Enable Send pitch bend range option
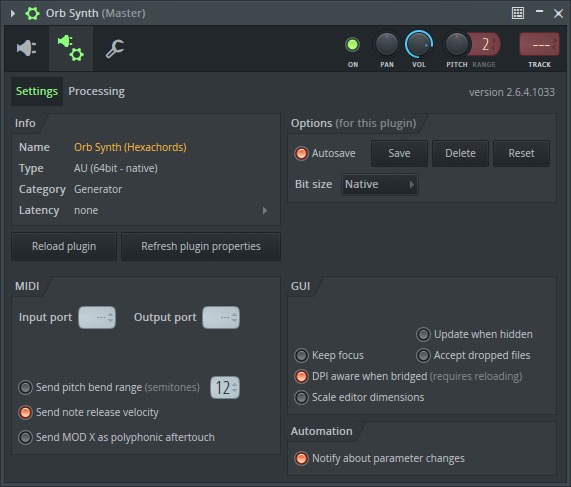Screen dimensions: 571x487 point(25,388)
